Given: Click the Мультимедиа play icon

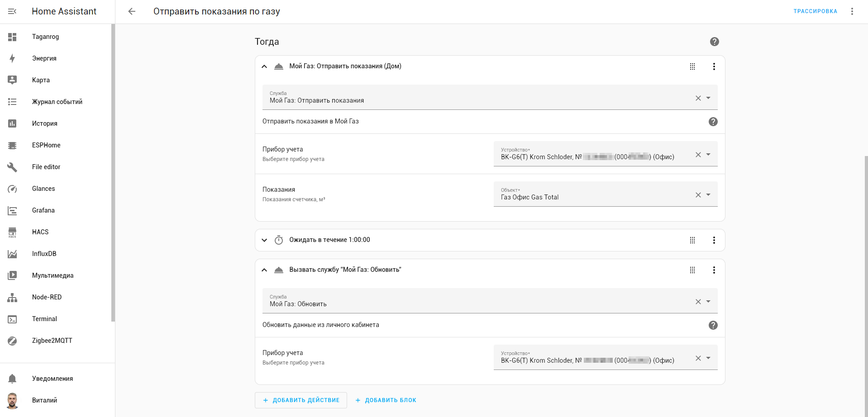Looking at the screenshot, I should pos(12,275).
